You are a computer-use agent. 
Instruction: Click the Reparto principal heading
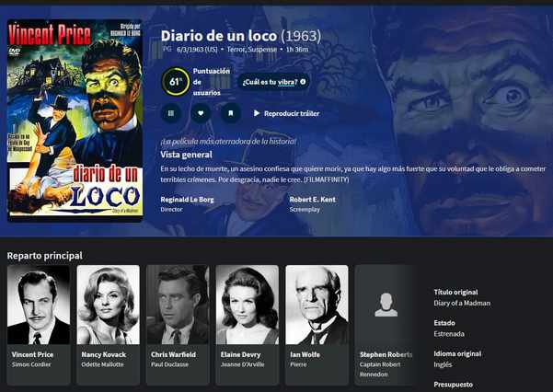point(45,256)
